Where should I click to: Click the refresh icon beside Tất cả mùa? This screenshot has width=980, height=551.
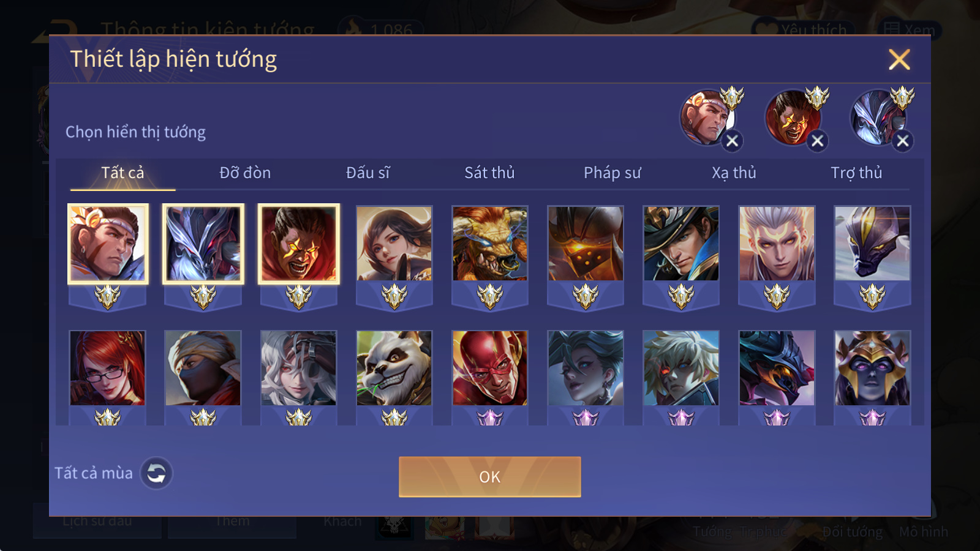pyautogui.click(x=156, y=473)
